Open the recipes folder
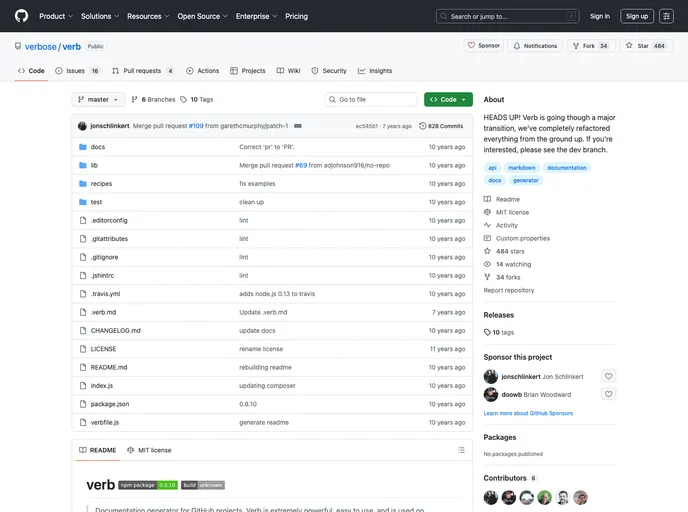 point(101,184)
